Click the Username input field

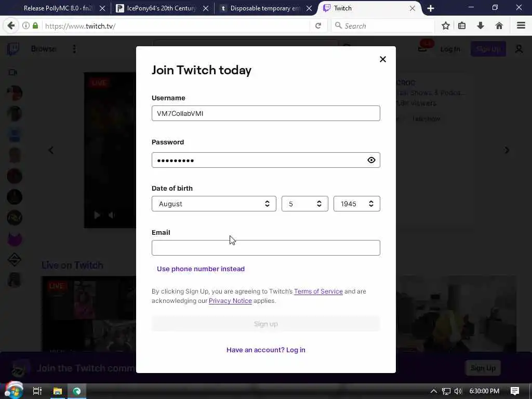tap(265, 113)
